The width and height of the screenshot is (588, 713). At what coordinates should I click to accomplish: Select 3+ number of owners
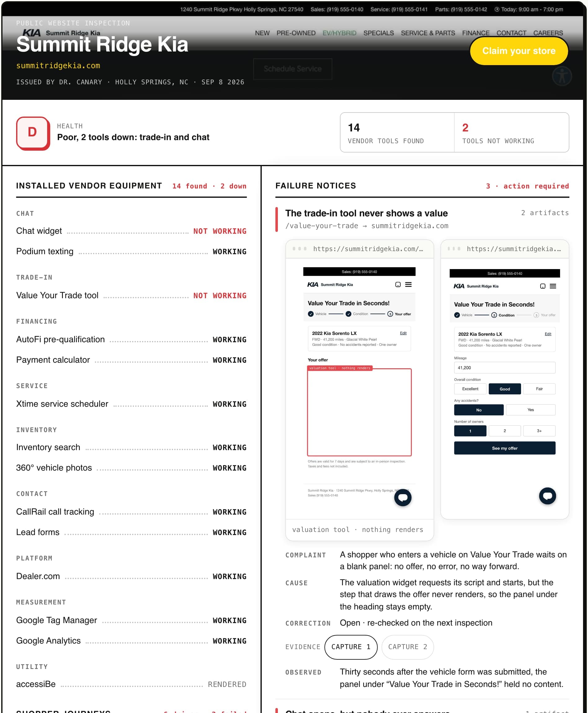click(539, 431)
